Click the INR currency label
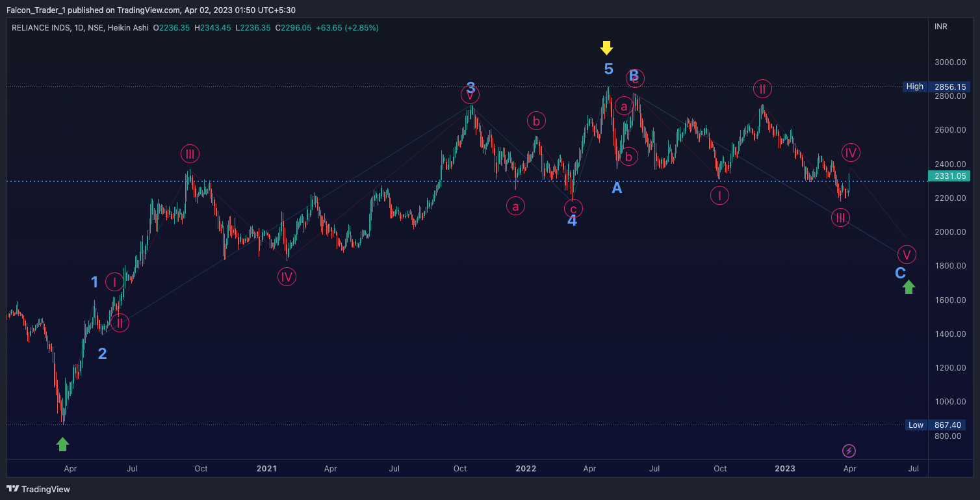 (x=940, y=27)
